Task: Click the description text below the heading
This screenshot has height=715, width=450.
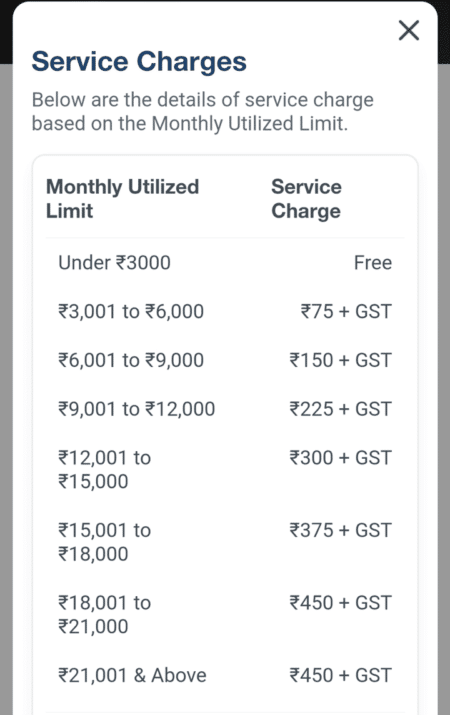Action: click(x=202, y=112)
